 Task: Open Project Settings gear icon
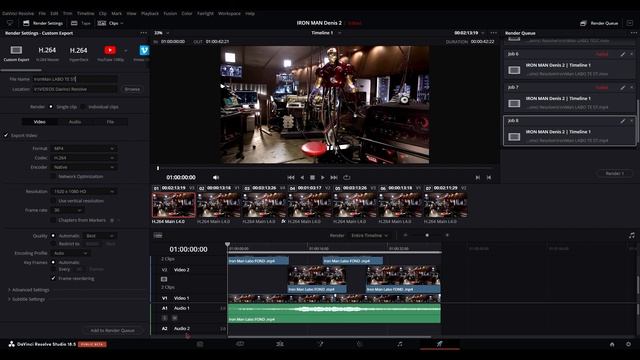click(629, 344)
